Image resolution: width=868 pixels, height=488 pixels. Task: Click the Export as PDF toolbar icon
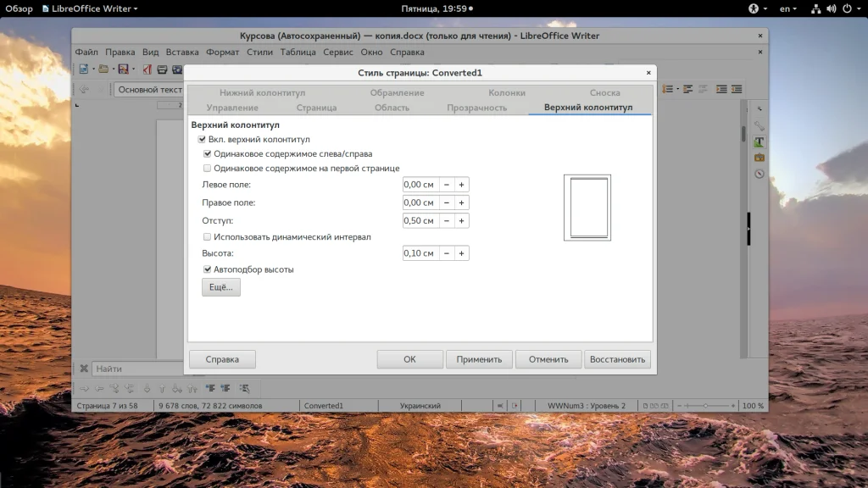tap(147, 69)
